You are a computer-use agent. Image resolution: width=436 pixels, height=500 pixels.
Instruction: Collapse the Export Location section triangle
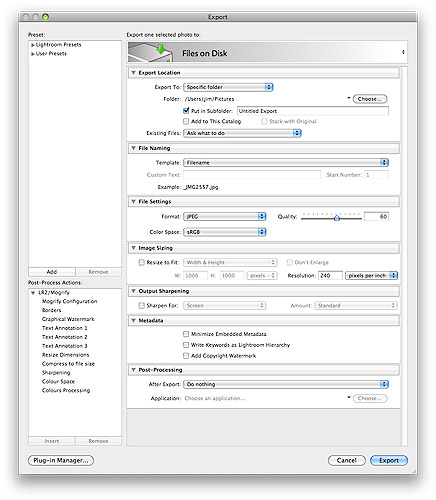(133, 73)
